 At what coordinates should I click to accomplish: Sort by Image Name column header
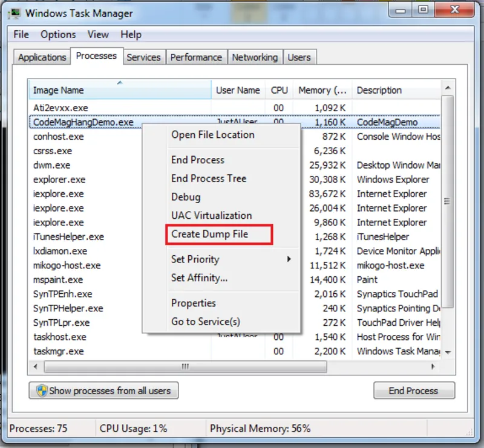120,90
